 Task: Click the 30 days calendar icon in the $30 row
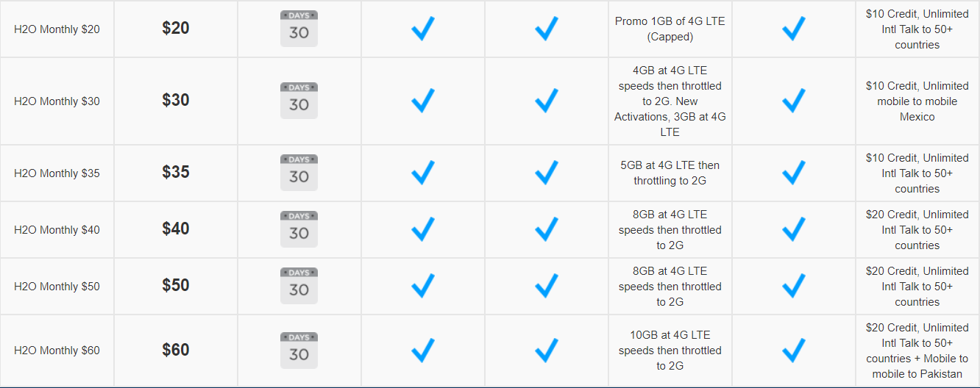coord(299,101)
